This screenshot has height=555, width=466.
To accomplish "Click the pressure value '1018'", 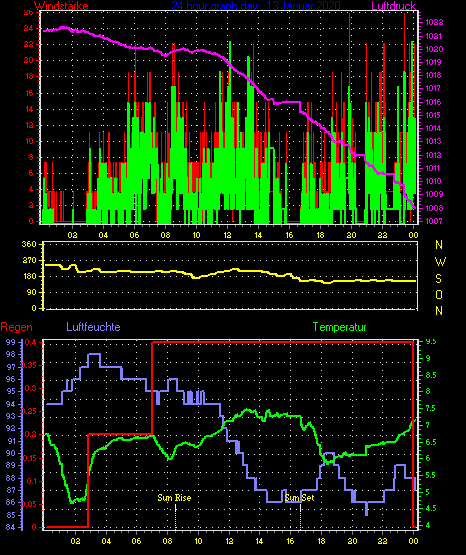I will pyautogui.click(x=434, y=75).
